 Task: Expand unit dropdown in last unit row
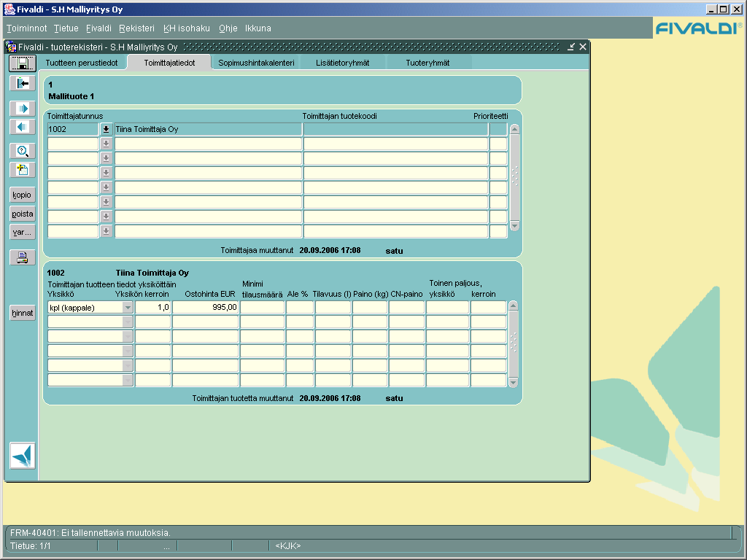click(127, 380)
